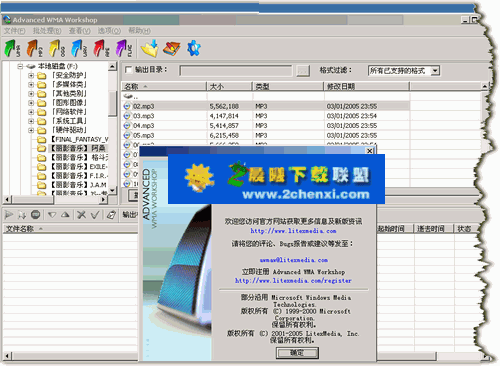Screen dimensions: 500x366
Task: Click the 文件名称 column header in batch list
Action: [x=70, y=229]
